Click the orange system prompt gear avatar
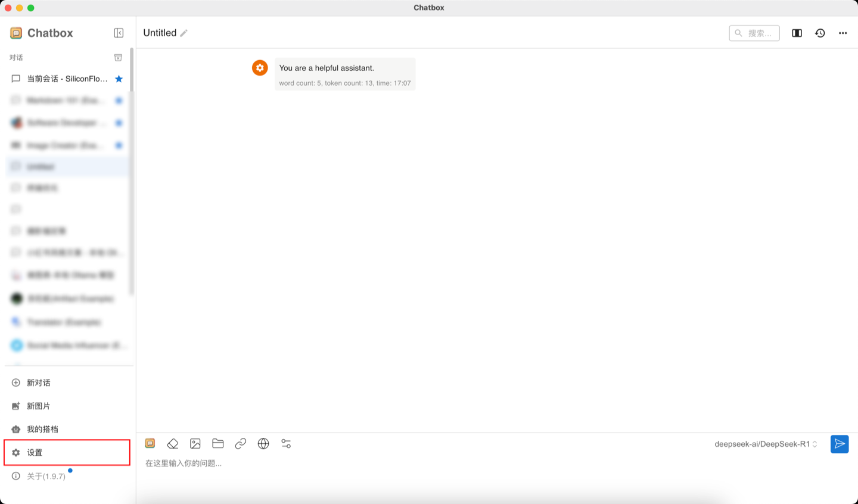The height and width of the screenshot is (504, 858). (x=260, y=68)
